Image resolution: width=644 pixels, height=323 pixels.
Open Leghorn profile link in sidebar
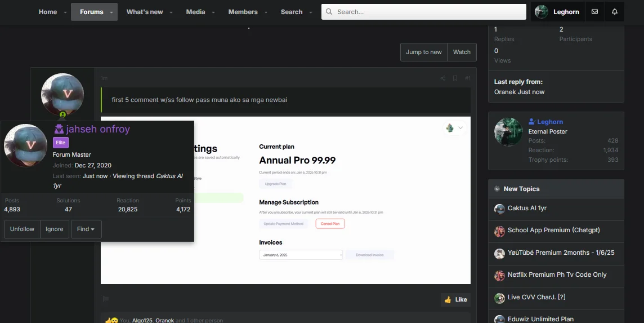pyautogui.click(x=550, y=122)
